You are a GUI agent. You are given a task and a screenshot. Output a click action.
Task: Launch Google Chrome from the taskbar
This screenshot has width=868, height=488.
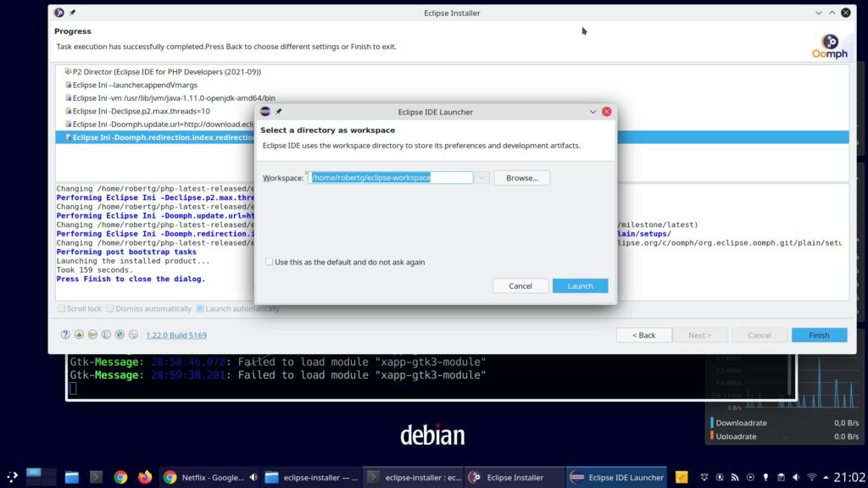click(x=120, y=477)
